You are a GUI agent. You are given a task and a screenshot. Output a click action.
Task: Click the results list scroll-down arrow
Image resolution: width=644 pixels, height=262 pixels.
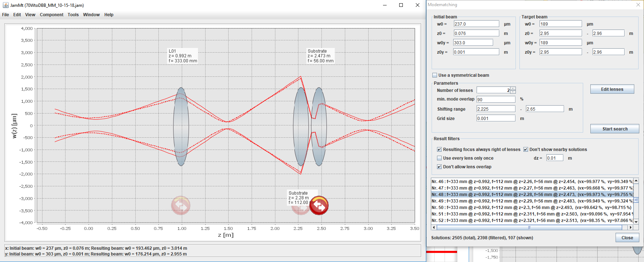636,222
